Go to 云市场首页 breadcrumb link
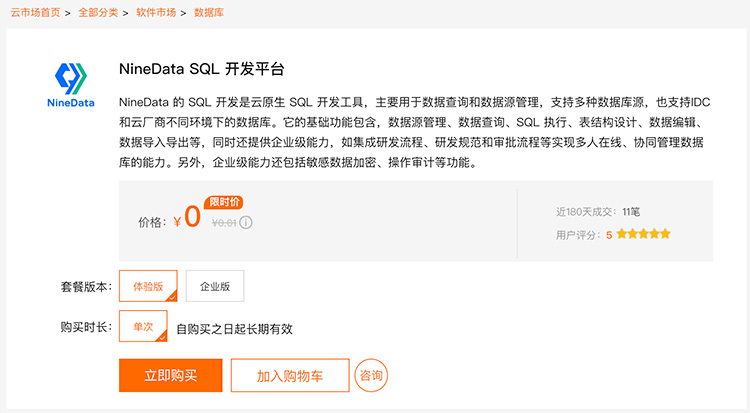 coord(35,12)
